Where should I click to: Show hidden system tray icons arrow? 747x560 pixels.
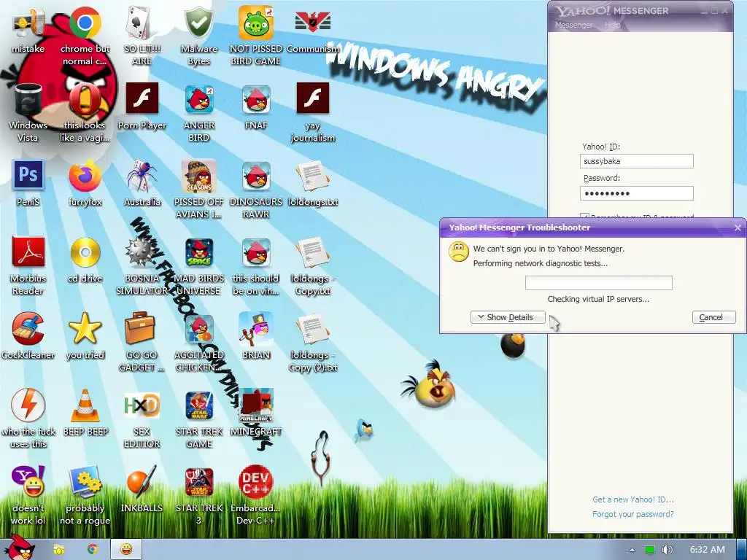click(x=632, y=550)
